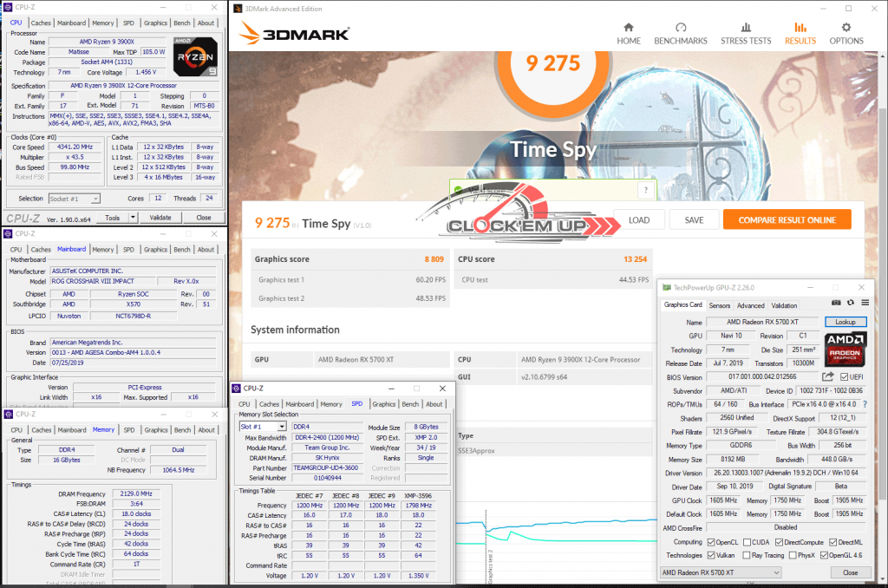Click Compare Result Online button
The image size is (888, 588).
click(x=787, y=220)
